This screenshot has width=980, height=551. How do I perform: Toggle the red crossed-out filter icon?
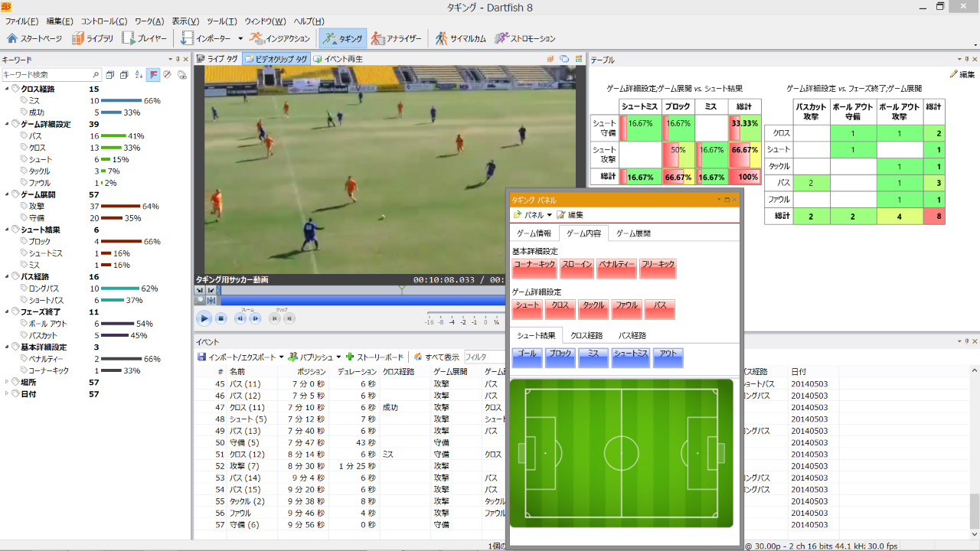coord(167,75)
